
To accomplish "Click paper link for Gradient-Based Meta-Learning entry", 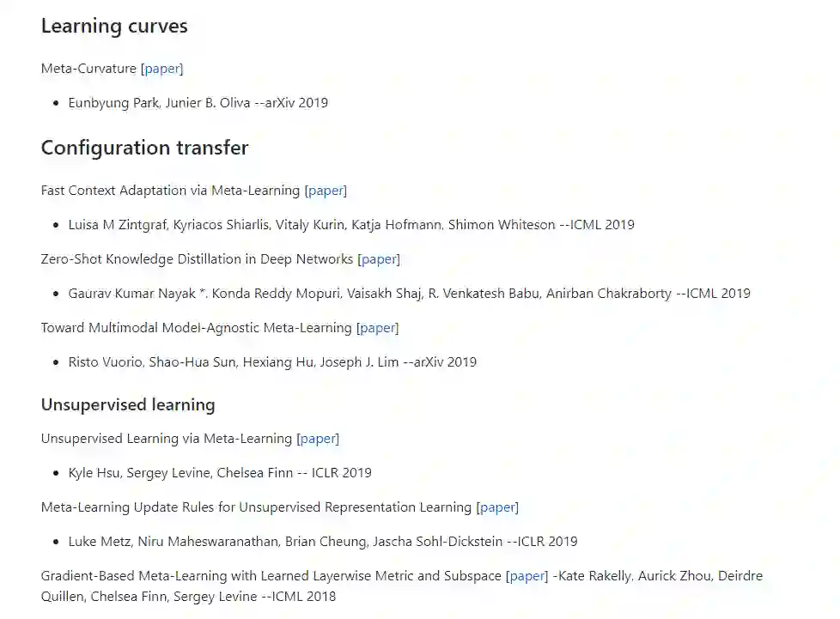I will [527, 576].
